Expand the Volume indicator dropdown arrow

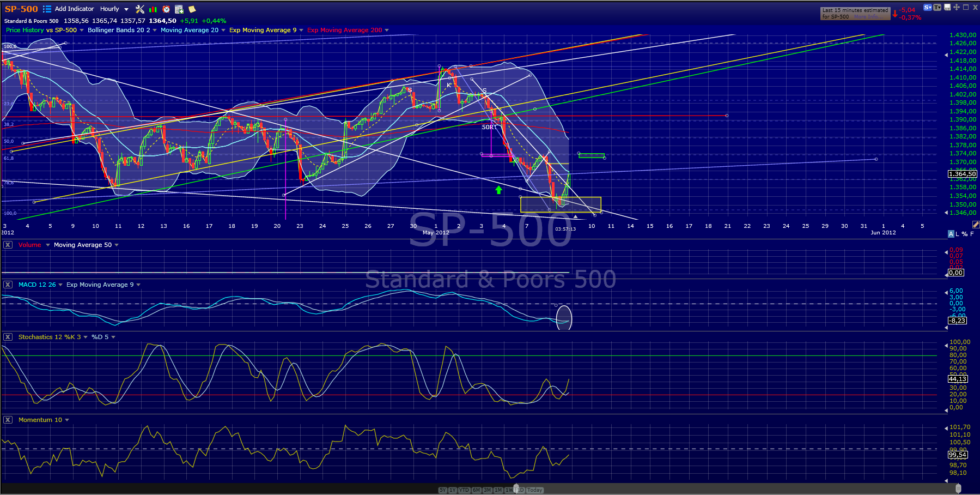(x=48, y=245)
